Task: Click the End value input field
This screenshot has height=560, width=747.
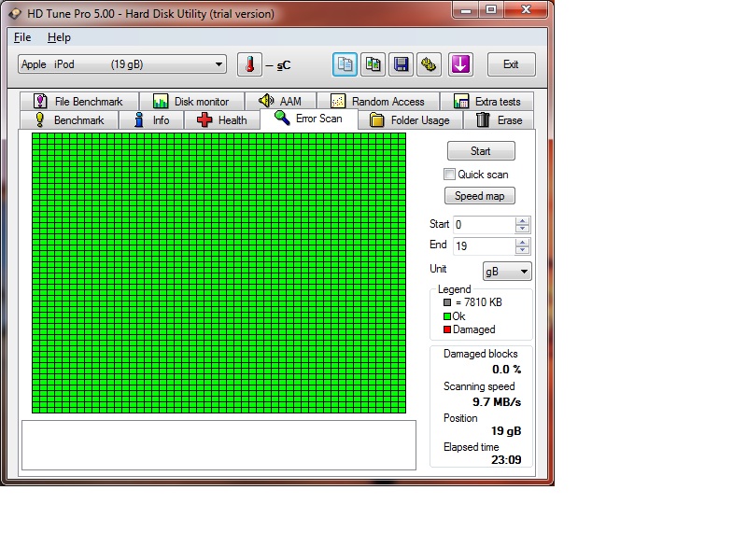Action: 483,246
